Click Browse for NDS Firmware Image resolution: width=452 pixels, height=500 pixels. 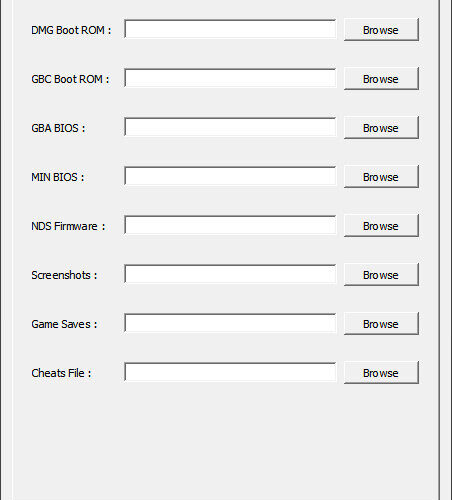pos(381,226)
